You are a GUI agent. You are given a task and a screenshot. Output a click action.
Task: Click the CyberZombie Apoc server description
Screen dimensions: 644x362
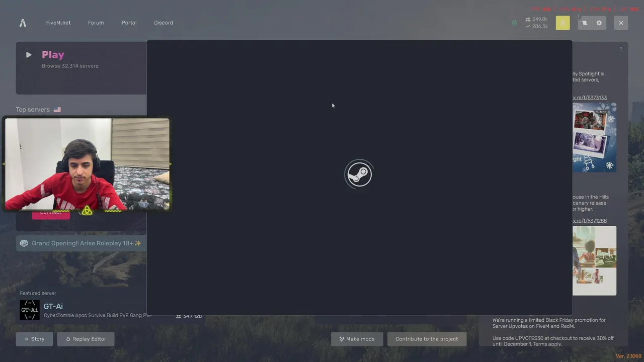point(98,316)
